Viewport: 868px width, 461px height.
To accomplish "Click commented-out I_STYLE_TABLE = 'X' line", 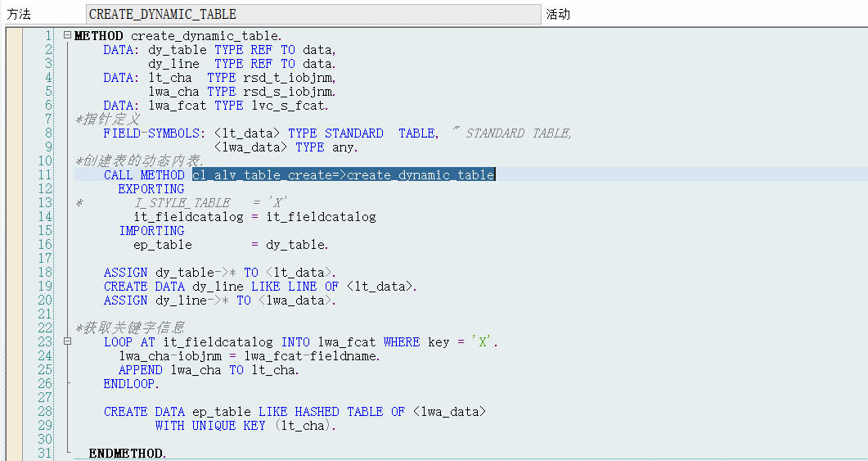I will (181, 203).
